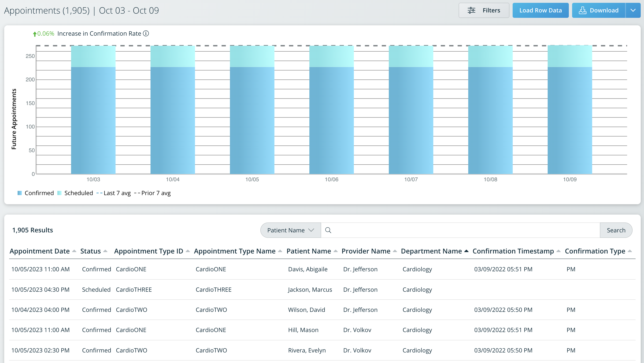Screen dimensions: 644x363
Task: Open the Patient Name search-field dropdown
Action: tap(290, 230)
